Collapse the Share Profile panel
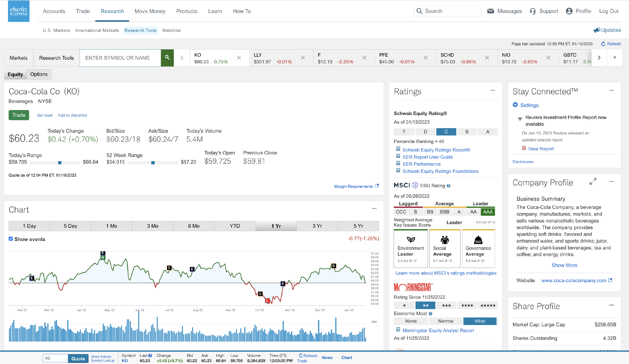The height and width of the screenshot is (364, 629). [612, 305]
